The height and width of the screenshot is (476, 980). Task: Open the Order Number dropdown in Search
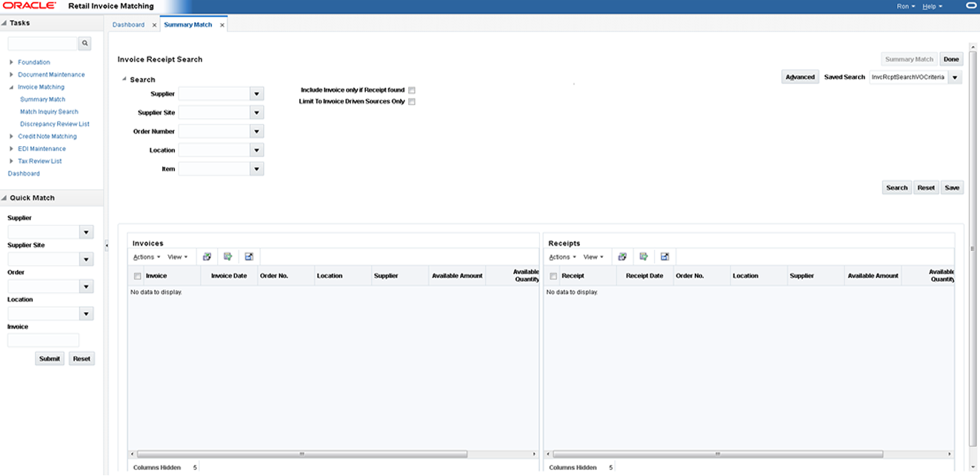pos(256,131)
